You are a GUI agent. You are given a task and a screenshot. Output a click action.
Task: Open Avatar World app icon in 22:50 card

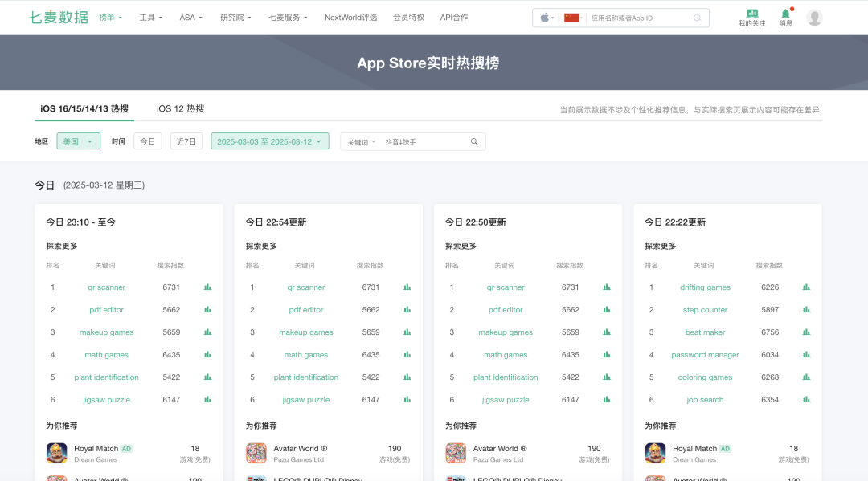pyautogui.click(x=456, y=454)
